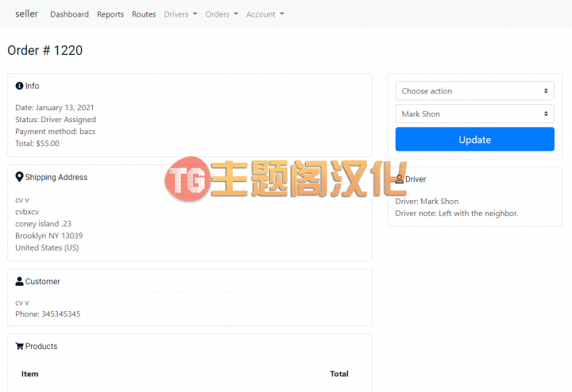572x392 pixels.
Task: Expand the Drivers menu
Action: click(x=180, y=14)
